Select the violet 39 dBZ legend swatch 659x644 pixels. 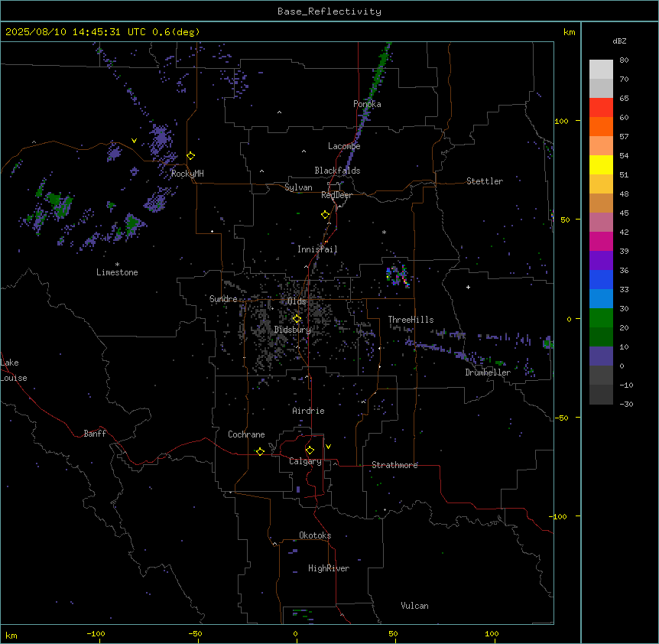pyautogui.click(x=601, y=261)
